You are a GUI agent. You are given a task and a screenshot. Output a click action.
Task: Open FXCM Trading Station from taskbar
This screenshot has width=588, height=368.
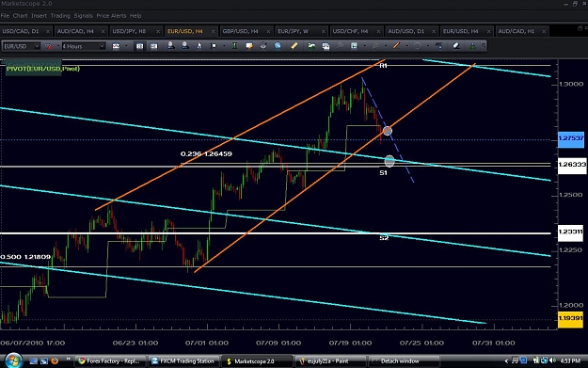(x=183, y=361)
